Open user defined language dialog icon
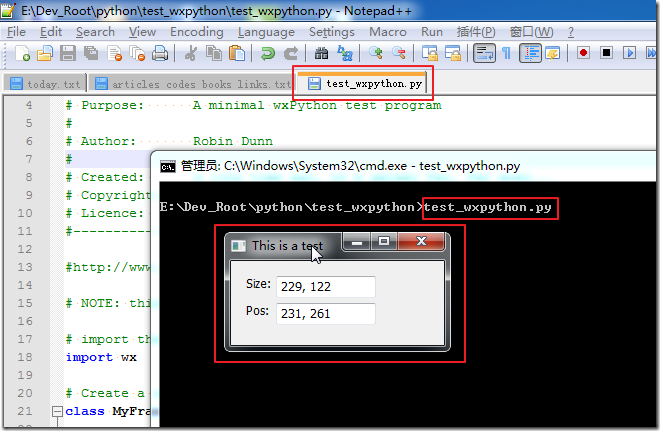This screenshot has width=660, height=431. pos(553,53)
